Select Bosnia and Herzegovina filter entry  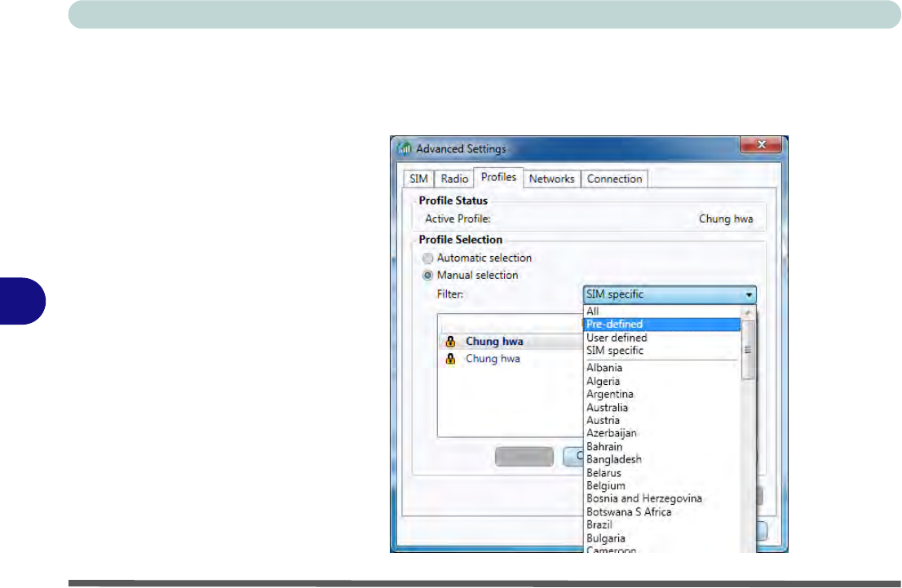tap(643, 498)
